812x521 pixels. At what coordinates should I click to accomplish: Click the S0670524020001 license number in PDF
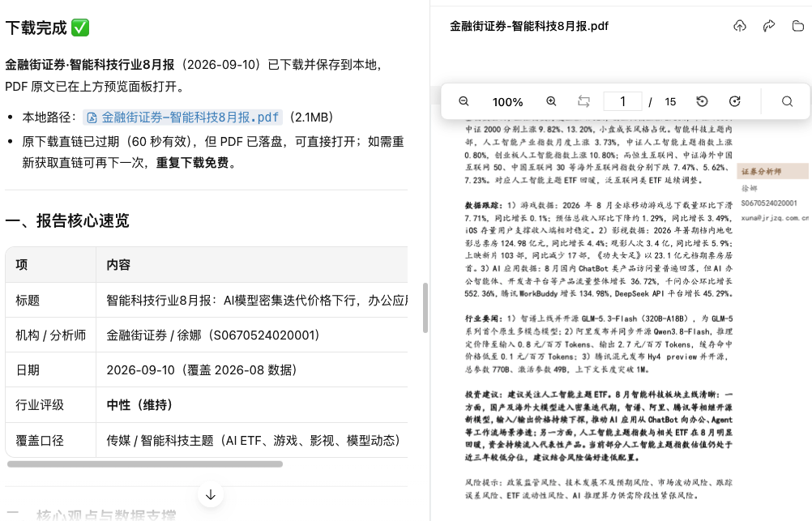[769, 203]
